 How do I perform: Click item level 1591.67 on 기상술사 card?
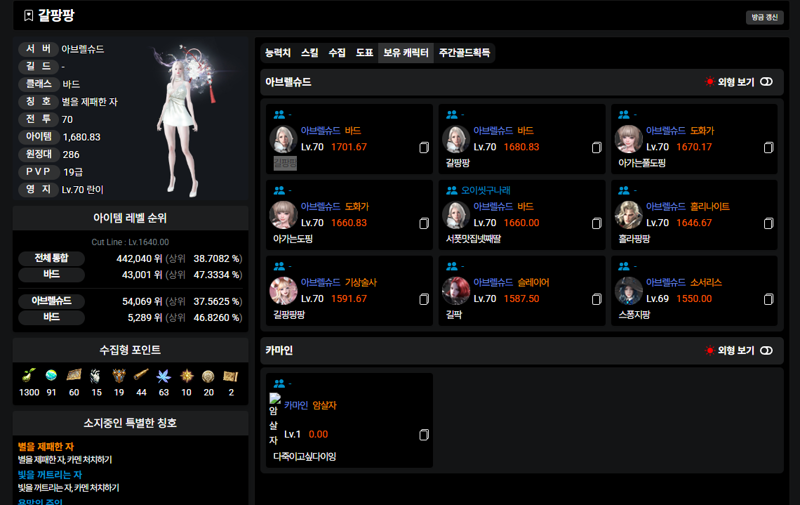(349, 298)
